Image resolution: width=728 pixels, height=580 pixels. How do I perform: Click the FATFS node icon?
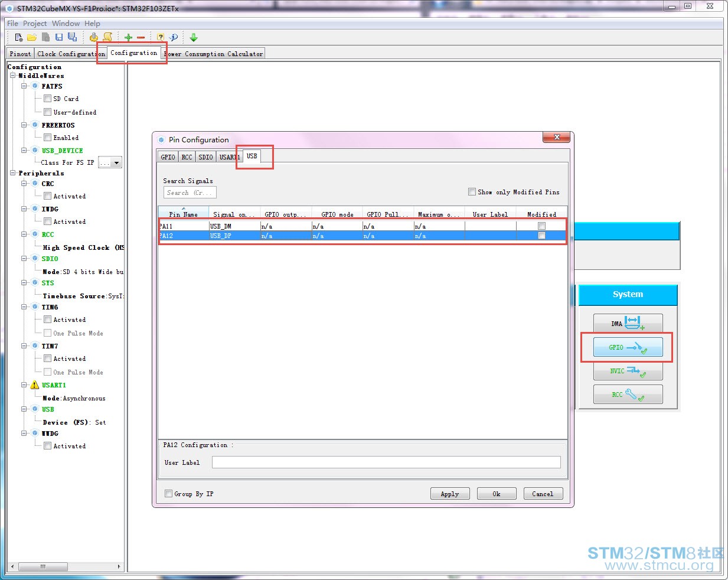click(x=35, y=86)
